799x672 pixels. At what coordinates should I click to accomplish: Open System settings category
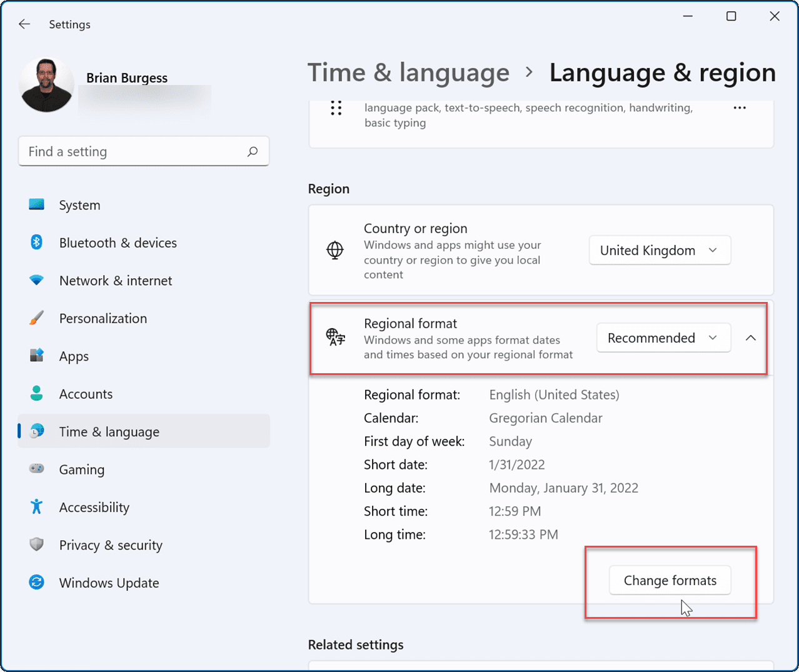(x=79, y=205)
